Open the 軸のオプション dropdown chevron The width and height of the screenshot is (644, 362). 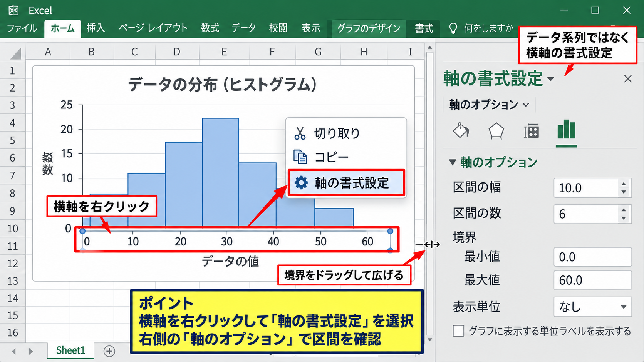(526, 105)
